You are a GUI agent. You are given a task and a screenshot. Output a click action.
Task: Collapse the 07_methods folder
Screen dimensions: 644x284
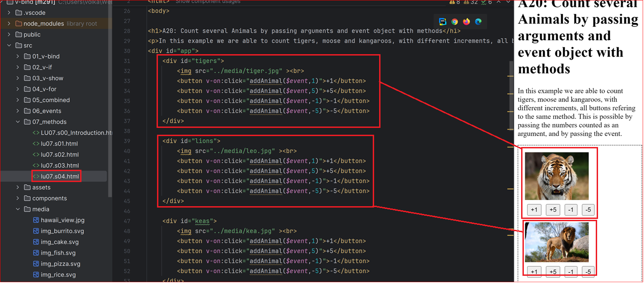[18, 122]
